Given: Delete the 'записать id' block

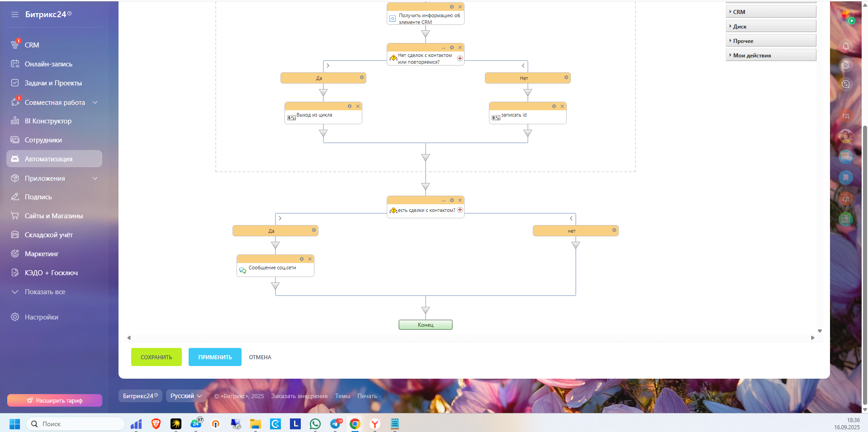Looking at the screenshot, I should pyautogui.click(x=562, y=106).
